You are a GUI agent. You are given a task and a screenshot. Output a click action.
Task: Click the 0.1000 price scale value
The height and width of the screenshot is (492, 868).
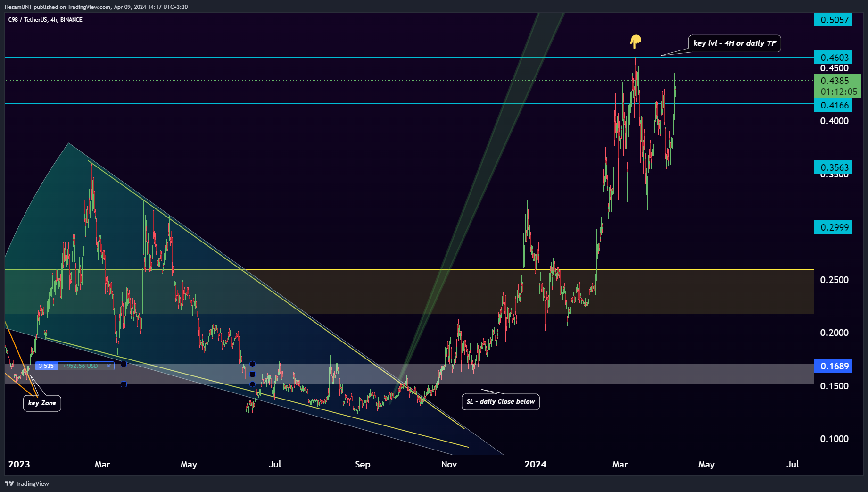pyautogui.click(x=834, y=439)
